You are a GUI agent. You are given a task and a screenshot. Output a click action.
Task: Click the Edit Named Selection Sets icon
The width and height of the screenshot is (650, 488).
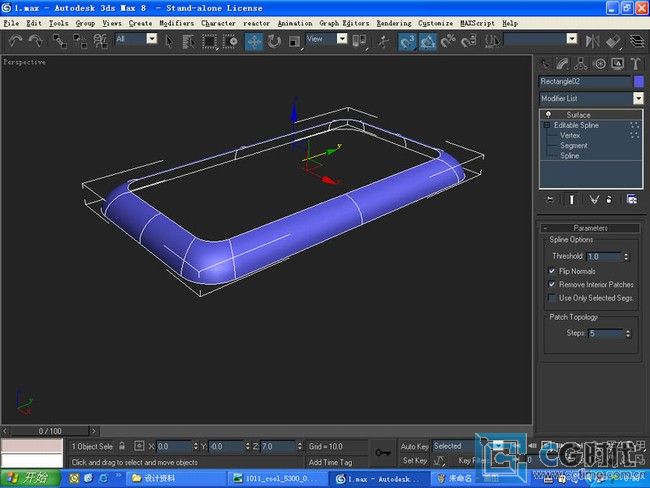[x=492, y=41]
